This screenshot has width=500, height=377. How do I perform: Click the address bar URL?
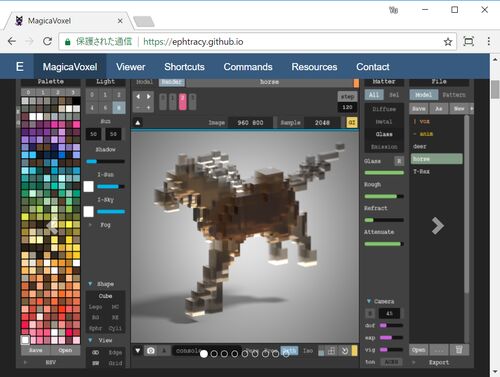click(x=193, y=42)
